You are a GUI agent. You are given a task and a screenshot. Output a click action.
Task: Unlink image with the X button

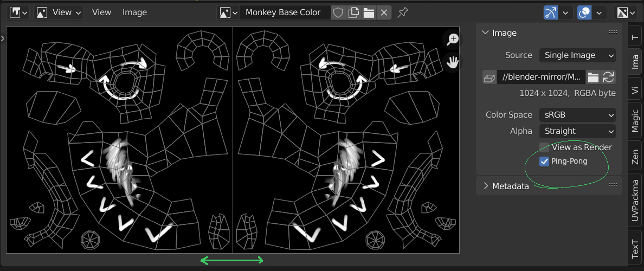384,12
